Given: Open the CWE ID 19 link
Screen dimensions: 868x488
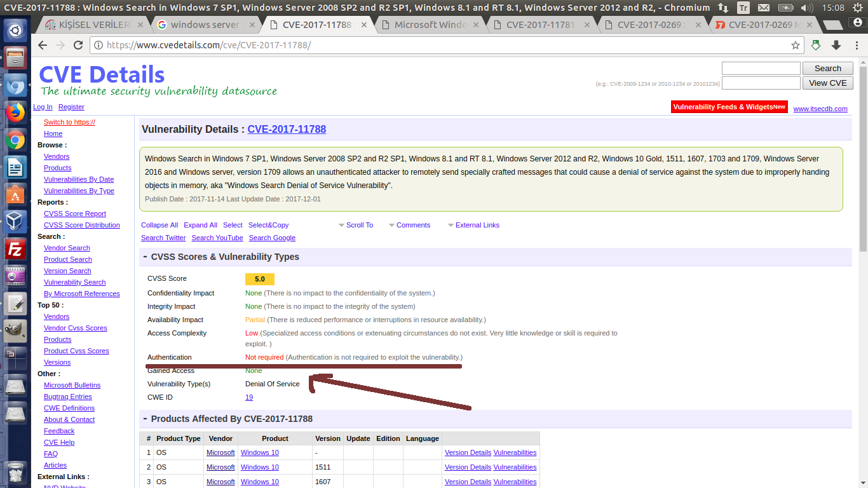Looking at the screenshot, I should click(249, 397).
